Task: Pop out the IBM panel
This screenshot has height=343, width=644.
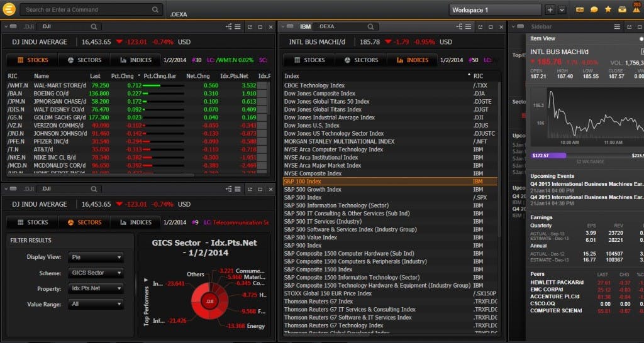Action: (x=480, y=27)
